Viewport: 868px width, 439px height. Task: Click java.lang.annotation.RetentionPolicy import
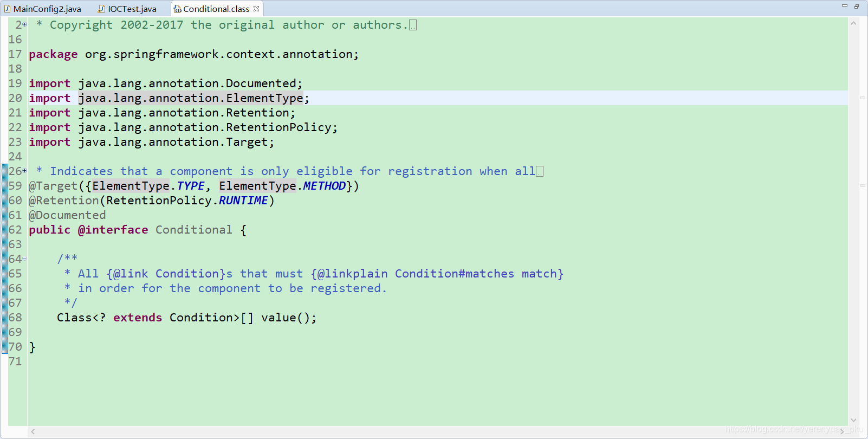205,127
